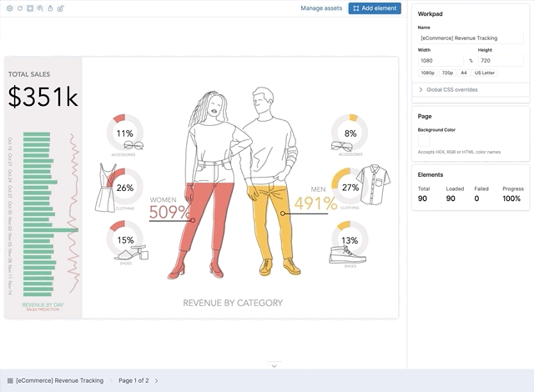534x392 pixels.
Task: Open workpad list icon in footer
Action: pyautogui.click(x=10, y=380)
